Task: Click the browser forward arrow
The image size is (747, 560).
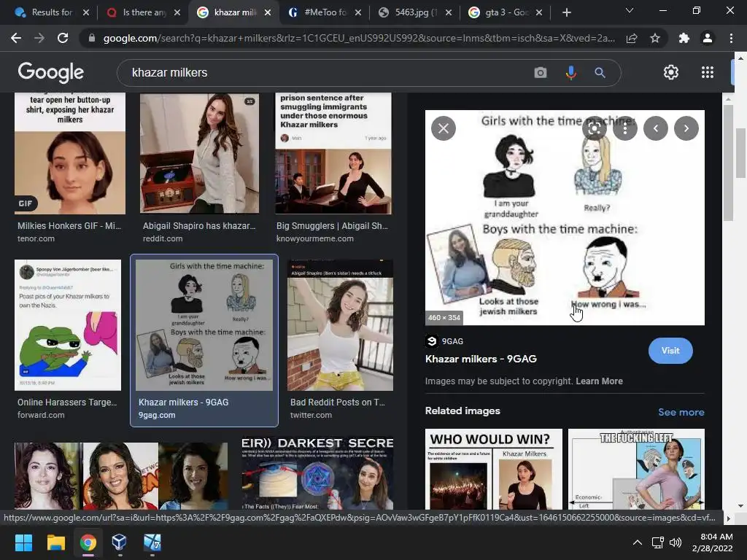Action: (x=39, y=38)
